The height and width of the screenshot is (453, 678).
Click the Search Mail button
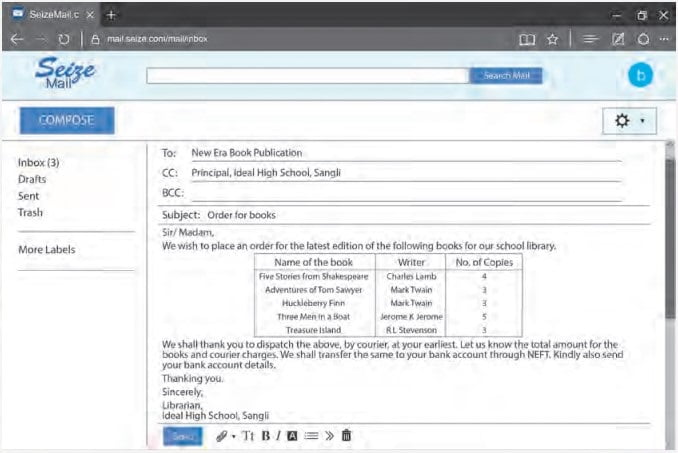tap(506, 76)
